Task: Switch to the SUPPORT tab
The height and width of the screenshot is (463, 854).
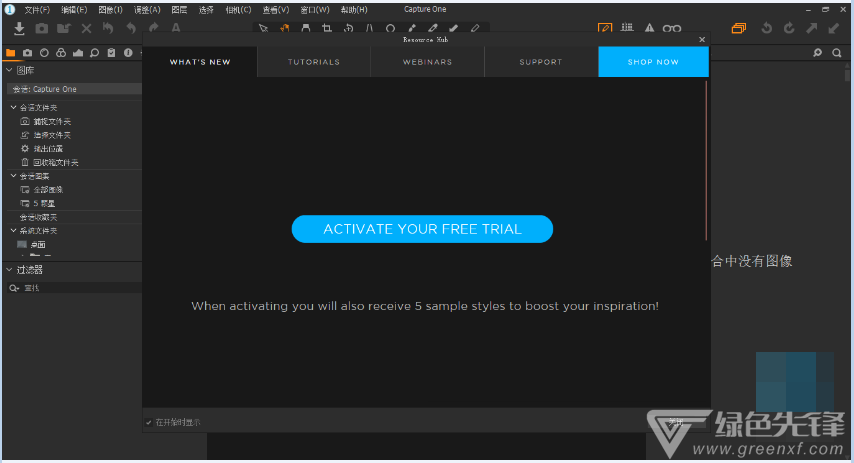Action: 541,62
